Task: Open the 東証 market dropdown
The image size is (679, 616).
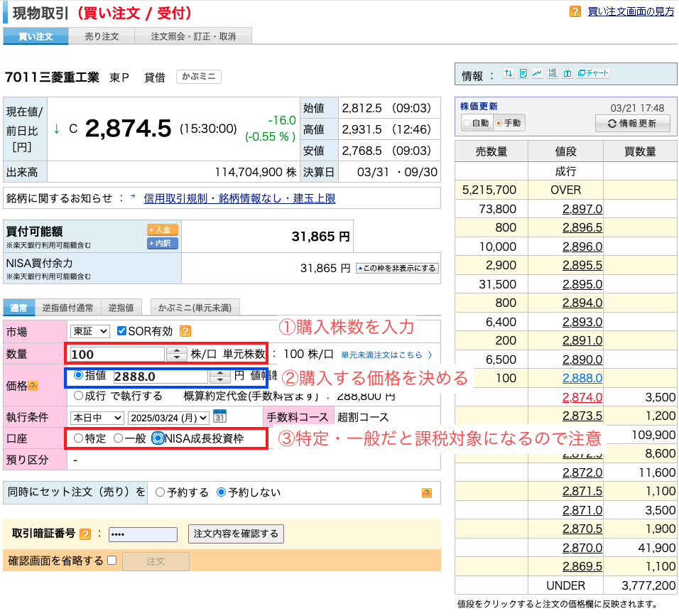Action: (90, 331)
